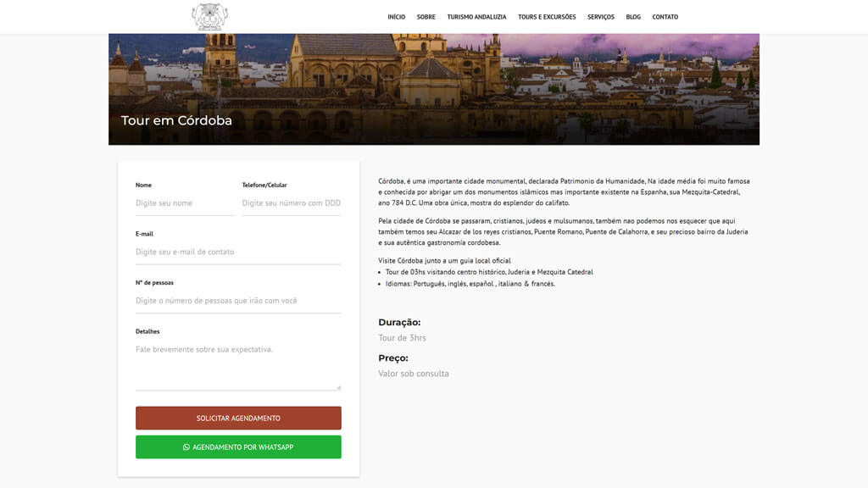Click the Telefone/Celular label

click(264, 185)
